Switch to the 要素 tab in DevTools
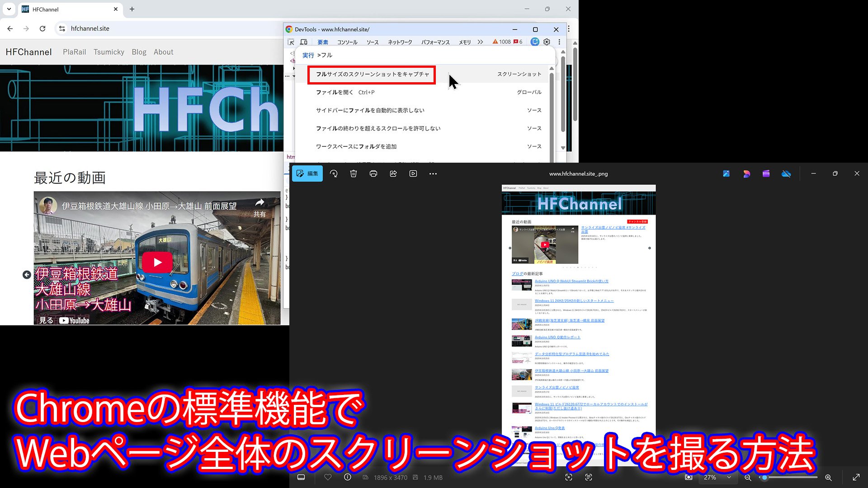This screenshot has width=868, height=488. (323, 42)
